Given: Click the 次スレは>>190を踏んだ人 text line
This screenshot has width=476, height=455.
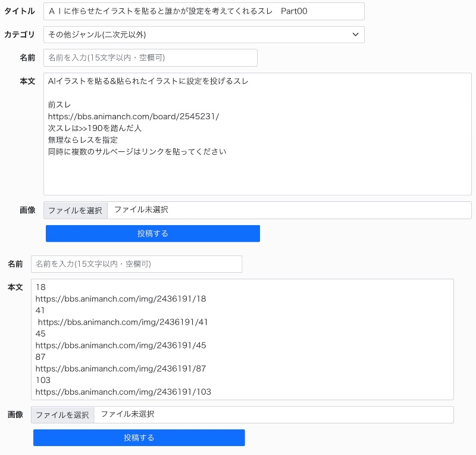Looking at the screenshot, I should coord(95,128).
